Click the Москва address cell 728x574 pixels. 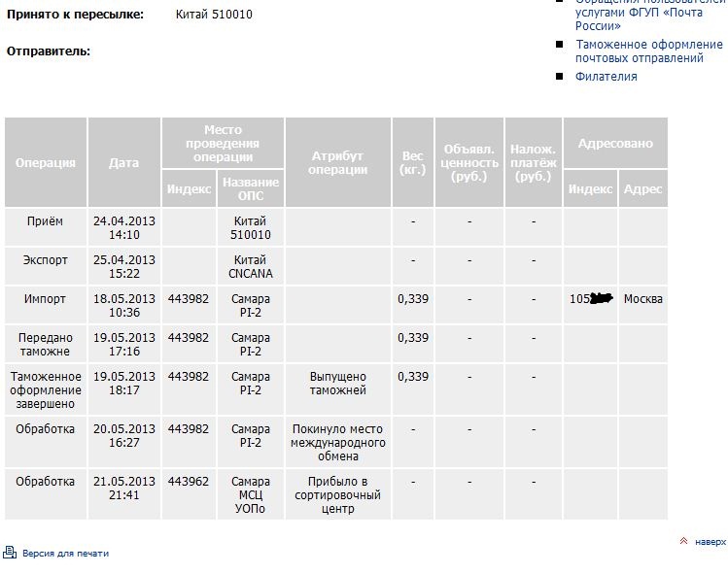coord(643,305)
